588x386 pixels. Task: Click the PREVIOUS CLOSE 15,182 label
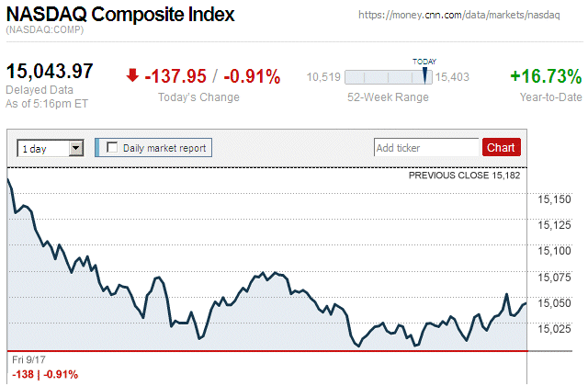click(468, 175)
